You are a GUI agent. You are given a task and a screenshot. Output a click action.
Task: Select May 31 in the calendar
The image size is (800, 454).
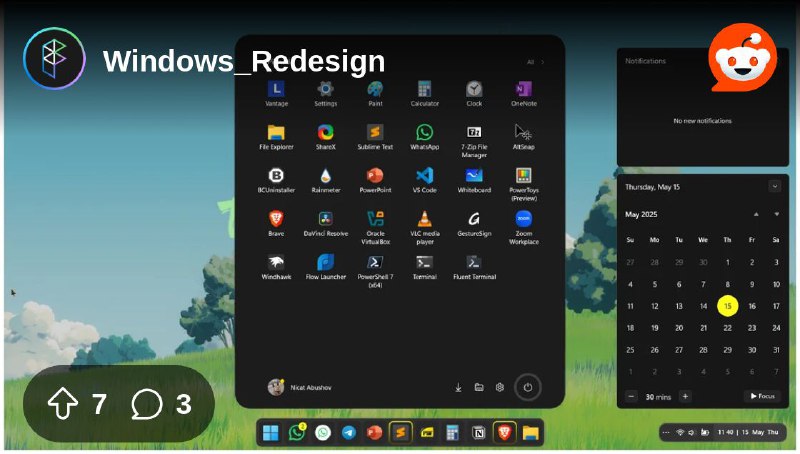[x=776, y=350]
